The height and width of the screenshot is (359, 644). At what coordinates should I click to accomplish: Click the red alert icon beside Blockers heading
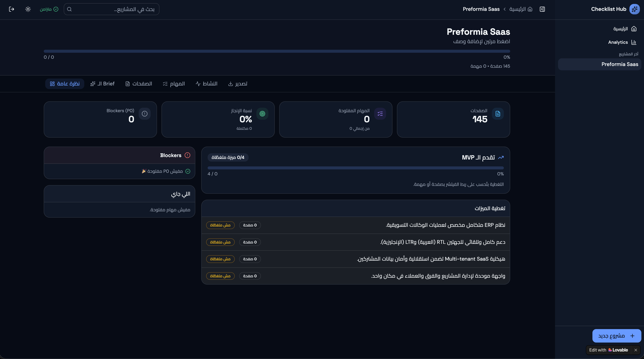(x=187, y=155)
